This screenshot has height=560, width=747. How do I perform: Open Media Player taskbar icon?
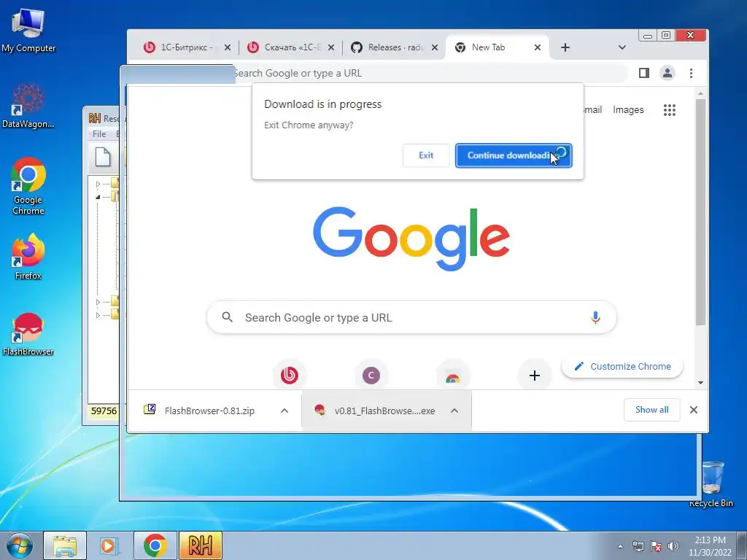109,545
